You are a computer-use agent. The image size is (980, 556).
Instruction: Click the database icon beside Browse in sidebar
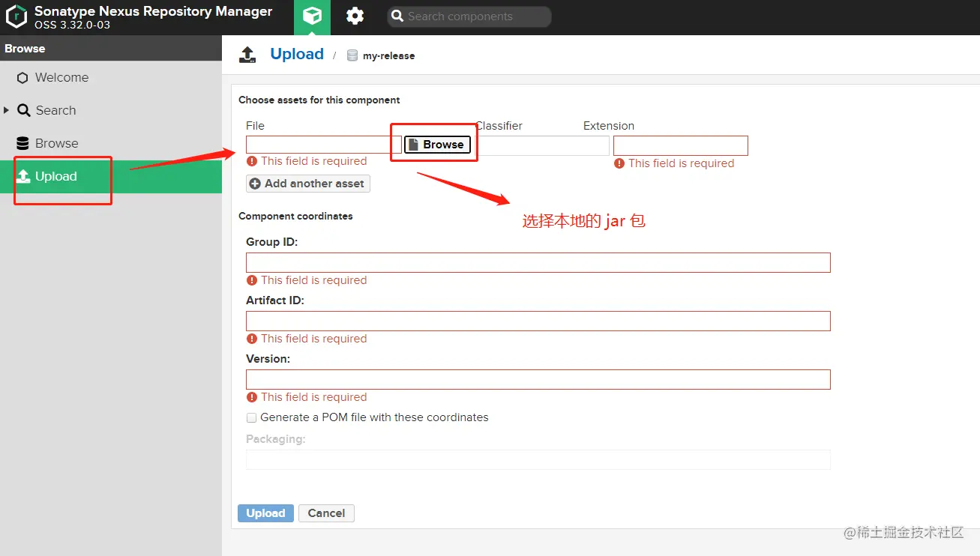click(x=22, y=143)
